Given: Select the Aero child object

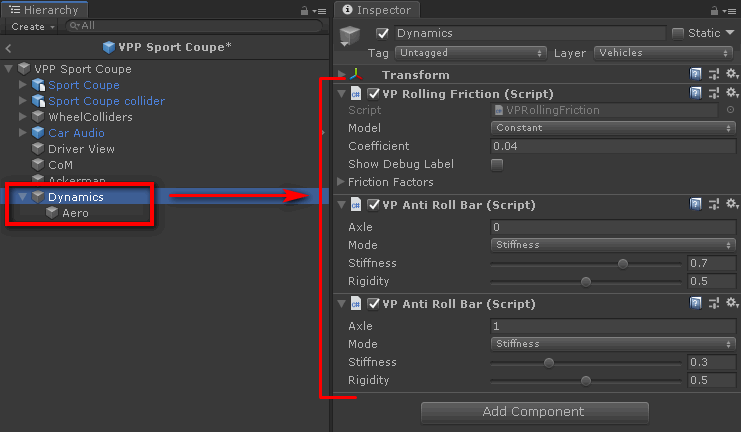Looking at the screenshot, I should pyautogui.click(x=76, y=213).
